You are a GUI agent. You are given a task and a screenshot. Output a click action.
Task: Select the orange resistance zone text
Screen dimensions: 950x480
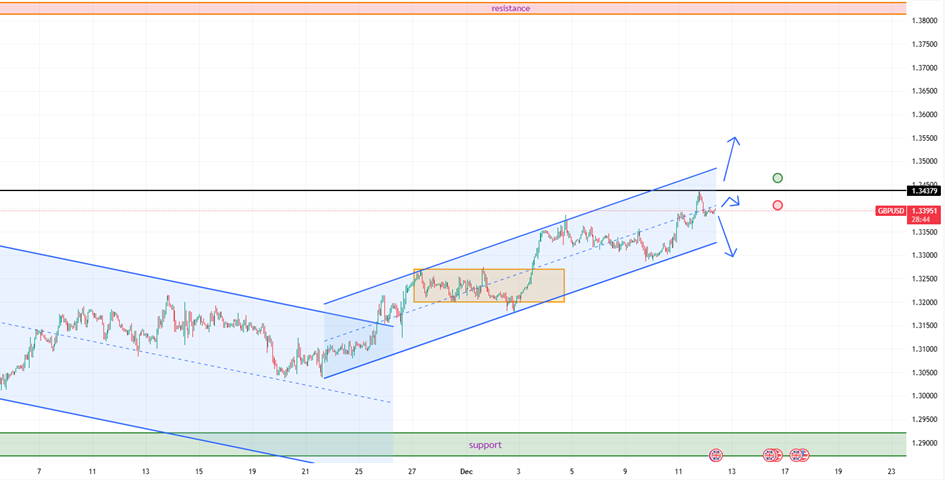pyautogui.click(x=510, y=8)
